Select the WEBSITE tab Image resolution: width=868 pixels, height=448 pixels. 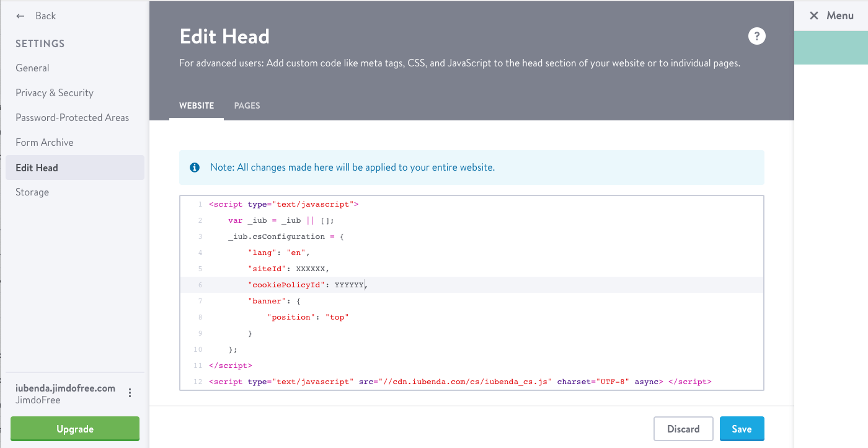(197, 105)
